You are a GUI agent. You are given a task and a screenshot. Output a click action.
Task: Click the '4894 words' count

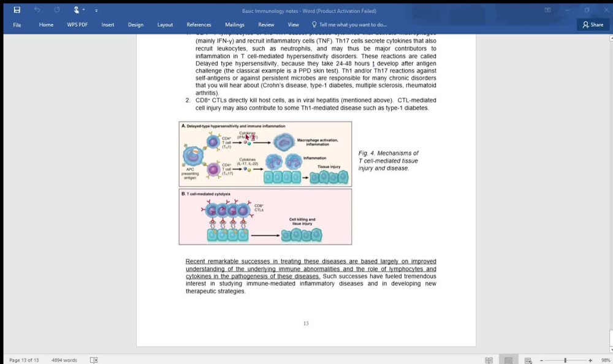pos(64,360)
